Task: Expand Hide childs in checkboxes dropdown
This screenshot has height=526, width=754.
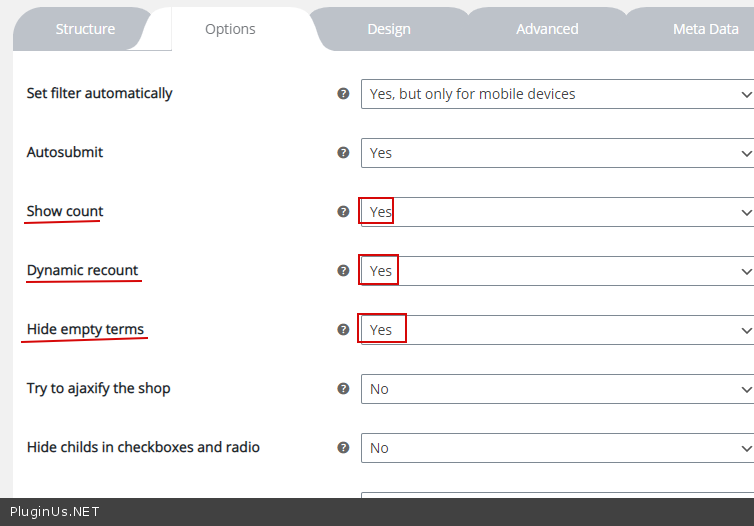Action: point(557,448)
